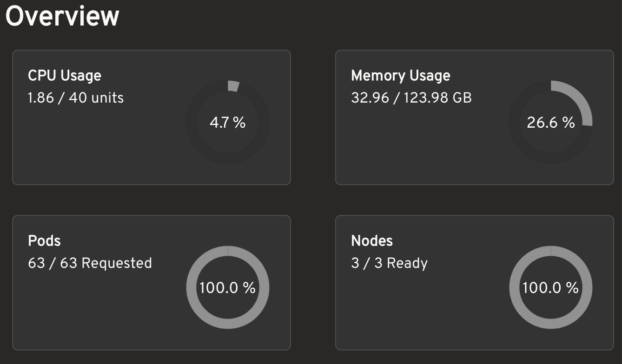Click the 26.6 % memory percentage label
The width and height of the screenshot is (622, 364).
click(x=551, y=123)
